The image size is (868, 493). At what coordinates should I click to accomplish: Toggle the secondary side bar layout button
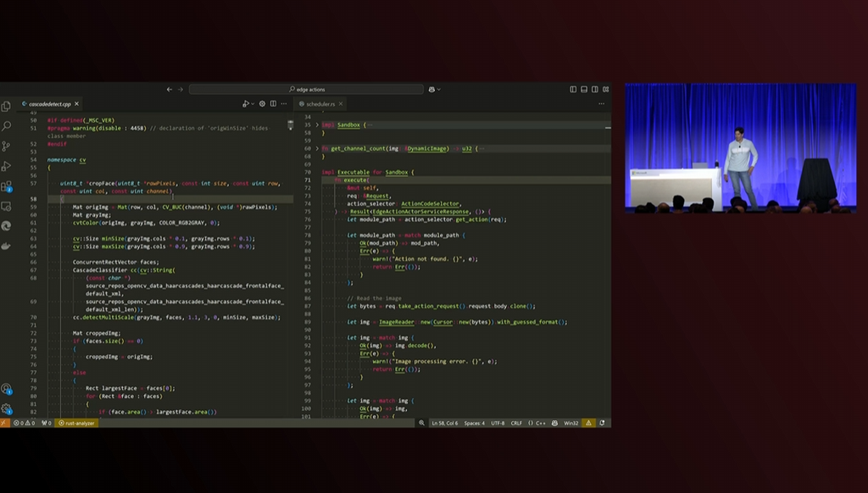(593, 89)
